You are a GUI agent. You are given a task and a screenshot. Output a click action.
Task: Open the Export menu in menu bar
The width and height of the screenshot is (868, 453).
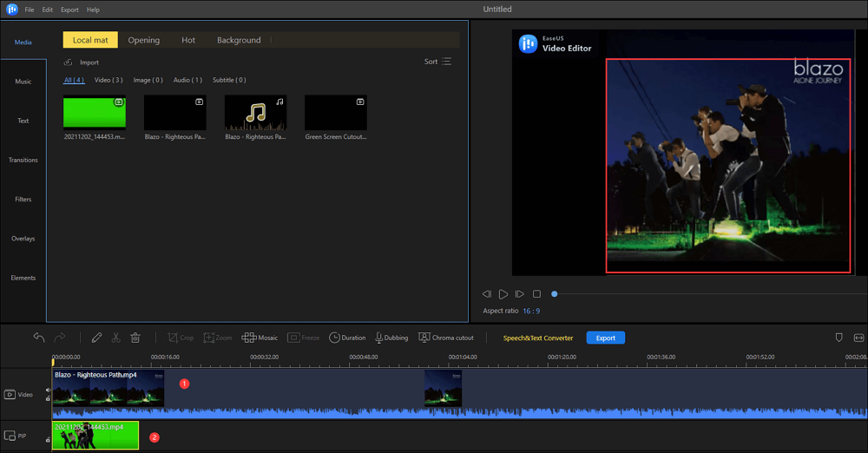69,10
